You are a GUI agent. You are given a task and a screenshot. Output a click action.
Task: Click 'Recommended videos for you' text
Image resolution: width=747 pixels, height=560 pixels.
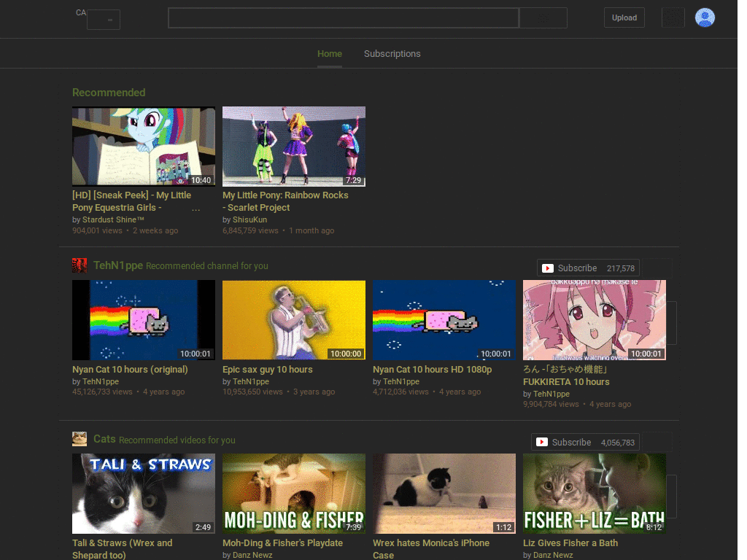tap(177, 440)
